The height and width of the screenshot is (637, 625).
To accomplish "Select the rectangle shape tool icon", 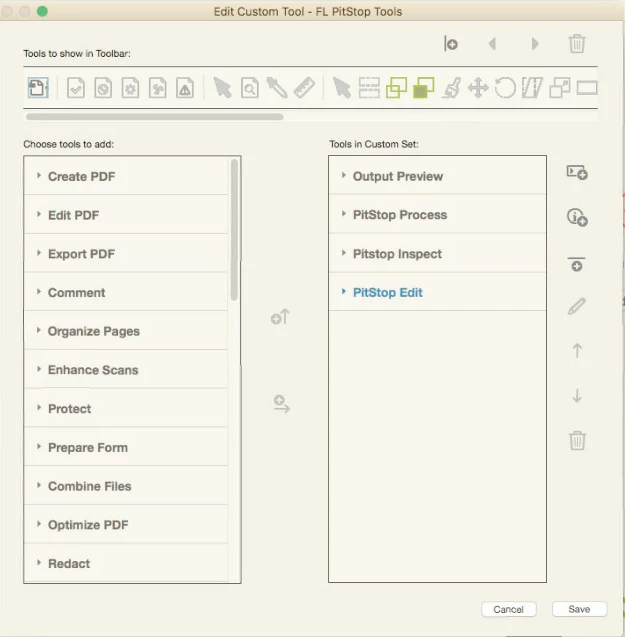I will click(x=587, y=88).
